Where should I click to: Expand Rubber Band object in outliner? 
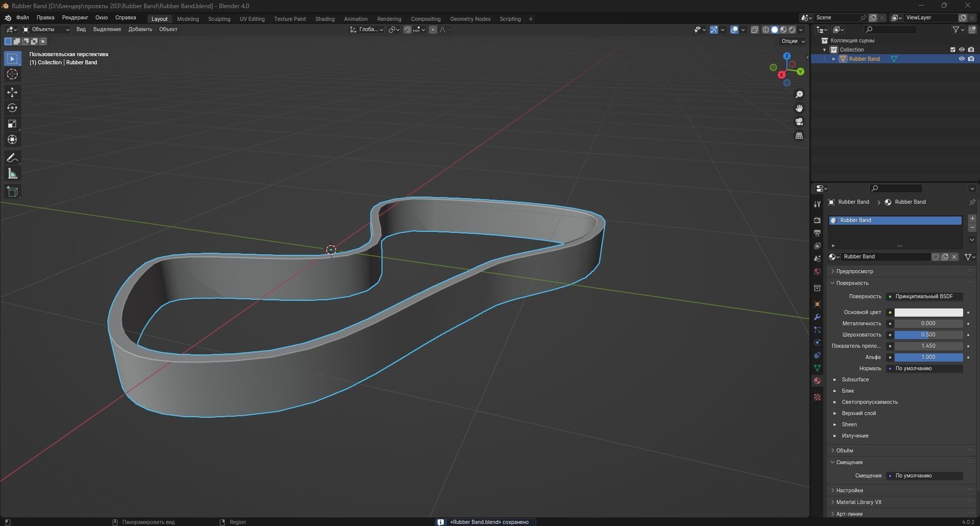pos(834,59)
